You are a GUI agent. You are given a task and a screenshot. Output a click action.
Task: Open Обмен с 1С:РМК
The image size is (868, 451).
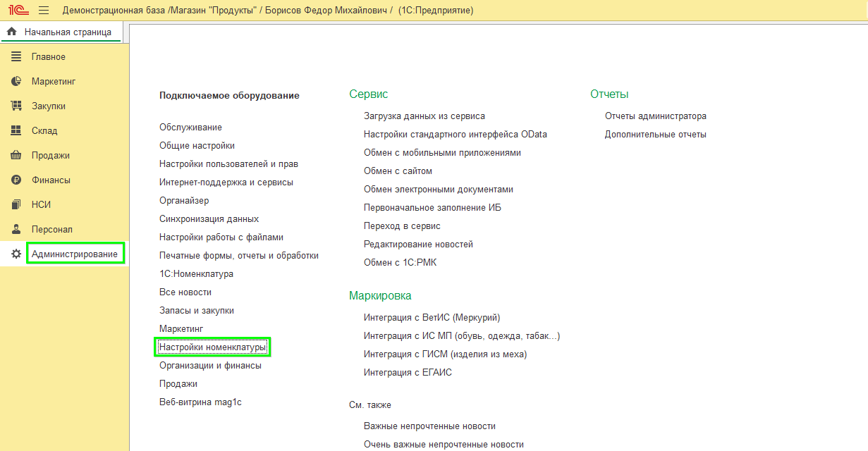point(401,262)
